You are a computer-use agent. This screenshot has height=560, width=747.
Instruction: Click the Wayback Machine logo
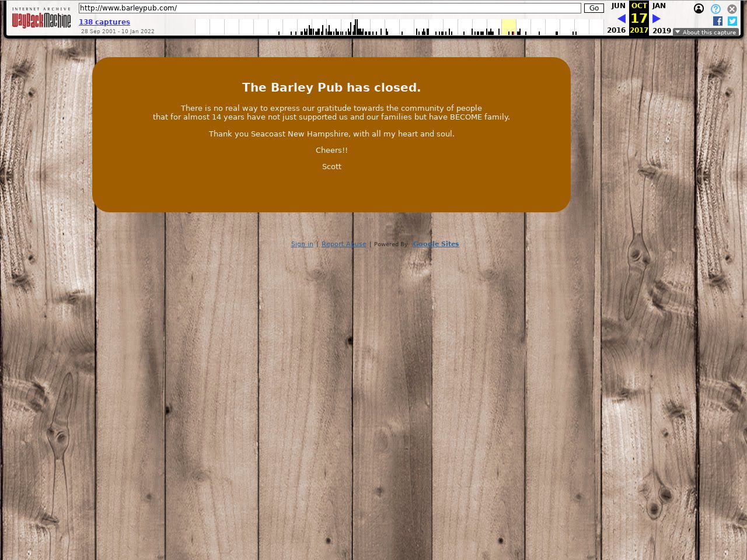pos(41,19)
